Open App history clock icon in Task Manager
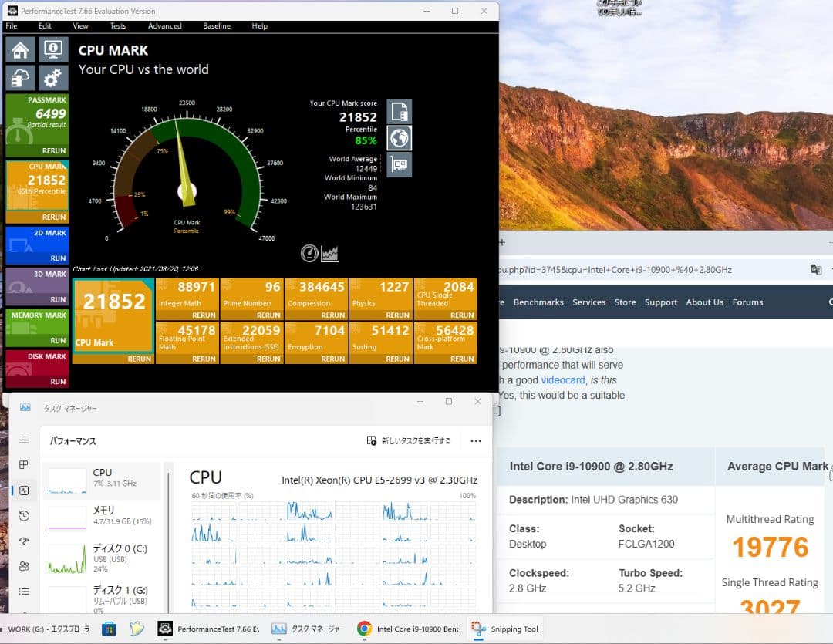Image resolution: width=833 pixels, height=644 pixels. point(23,515)
